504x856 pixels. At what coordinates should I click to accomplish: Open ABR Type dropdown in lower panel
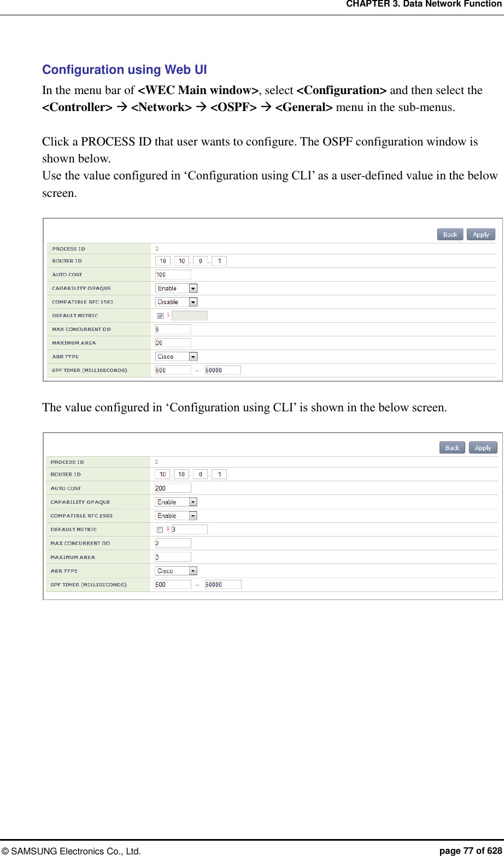[x=176, y=571]
